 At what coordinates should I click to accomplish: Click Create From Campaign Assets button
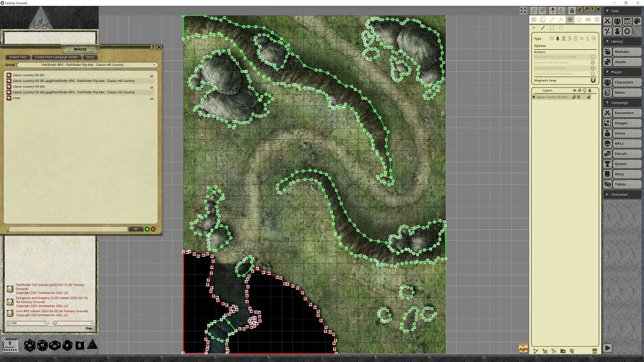pos(56,57)
